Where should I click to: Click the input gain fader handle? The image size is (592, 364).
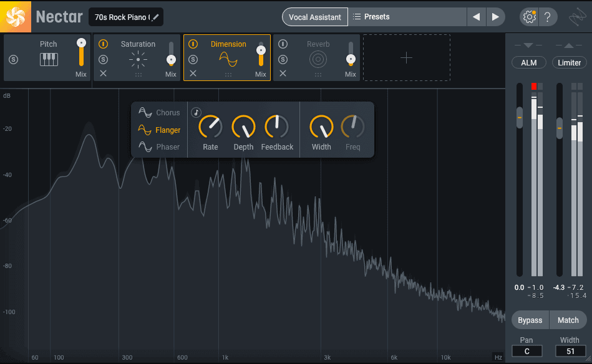[520, 118]
